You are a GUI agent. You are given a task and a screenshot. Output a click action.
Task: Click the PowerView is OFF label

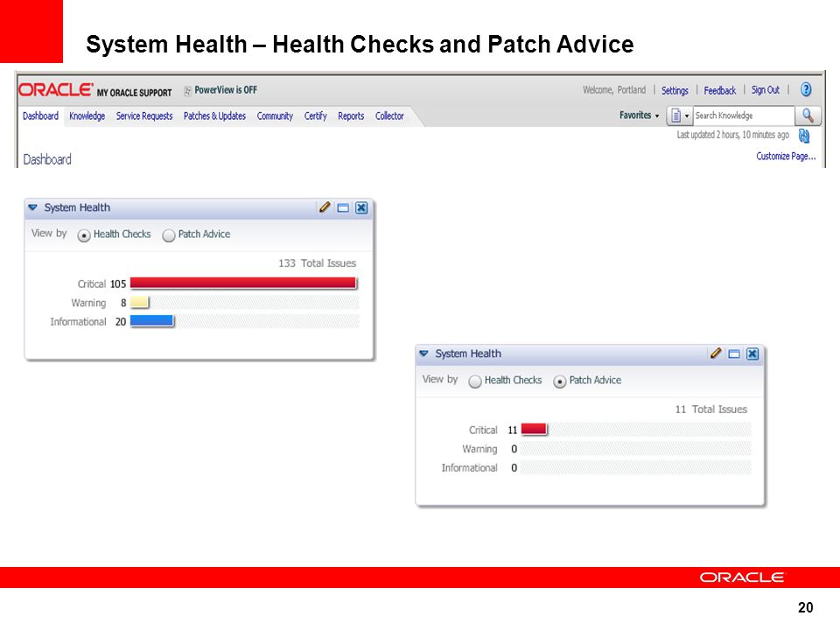pos(226,90)
